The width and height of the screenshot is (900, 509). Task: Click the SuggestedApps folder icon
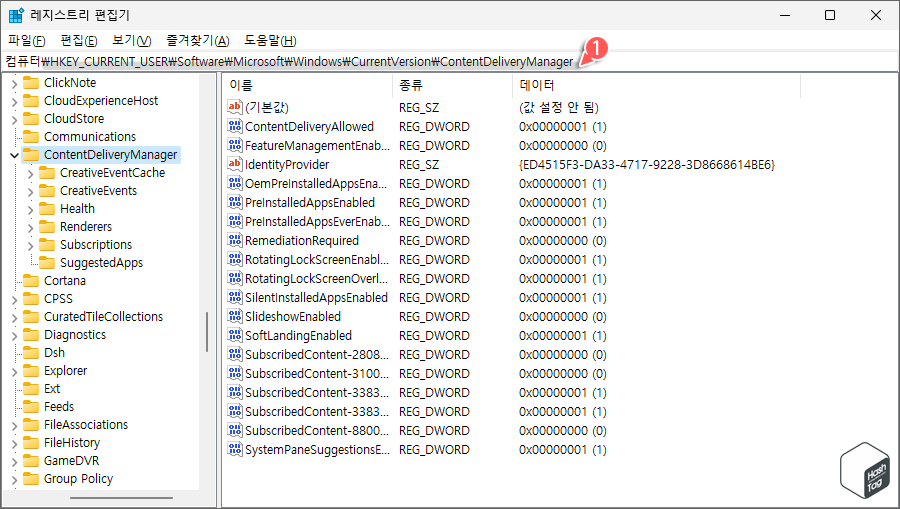[46, 262]
